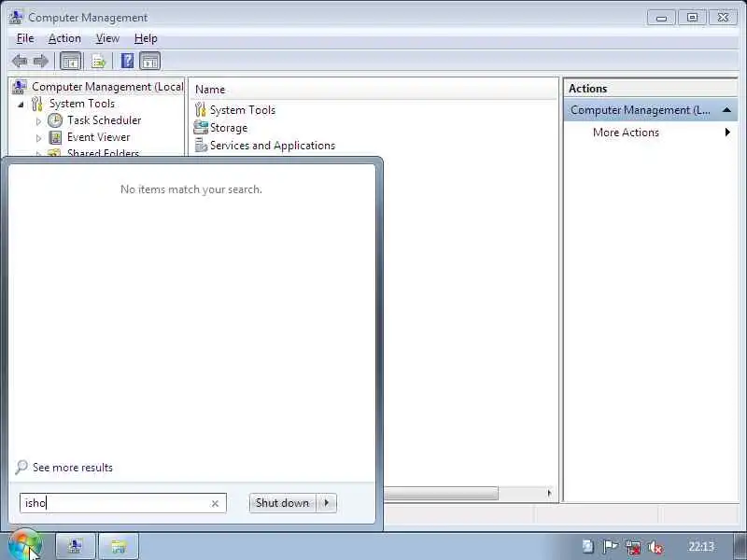Expand the Task Scheduler tree node
Viewport: 747px width, 560px height.
pyautogui.click(x=38, y=121)
